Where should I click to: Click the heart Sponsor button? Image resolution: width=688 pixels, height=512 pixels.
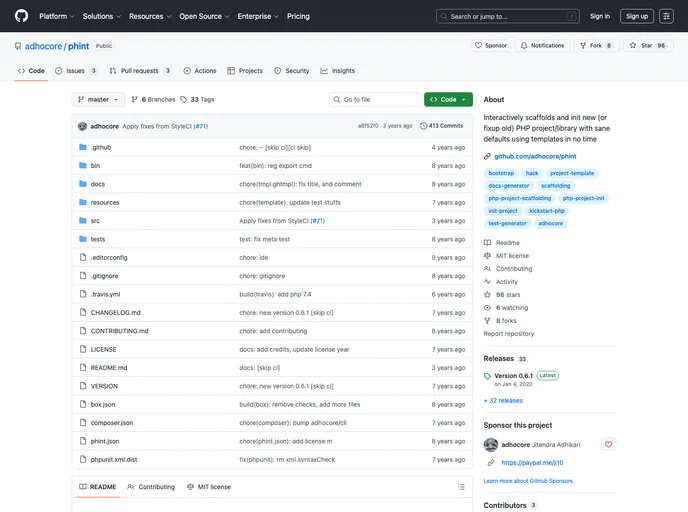pyautogui.click(x=491, y=45)
